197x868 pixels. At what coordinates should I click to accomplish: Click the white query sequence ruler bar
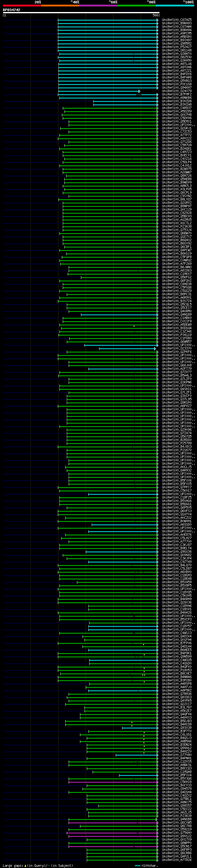click(x=81, y=12)
